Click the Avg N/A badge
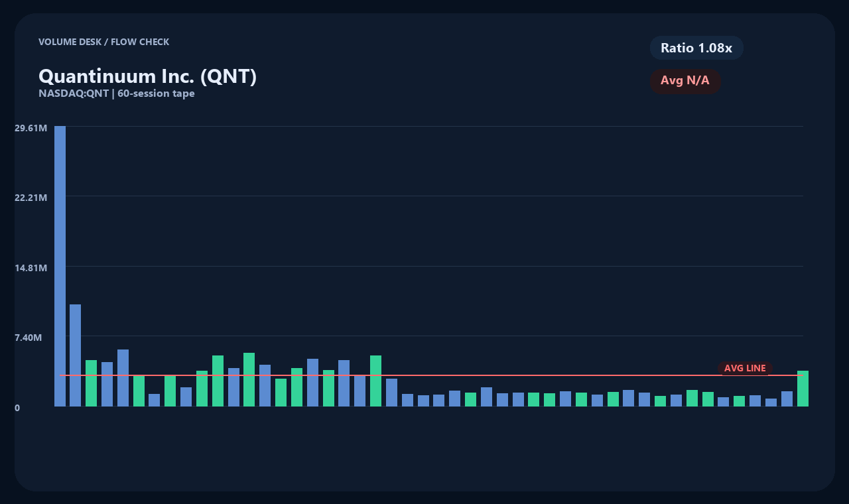The width and height of the screenshot is (849, 504). tap(685, 81)
